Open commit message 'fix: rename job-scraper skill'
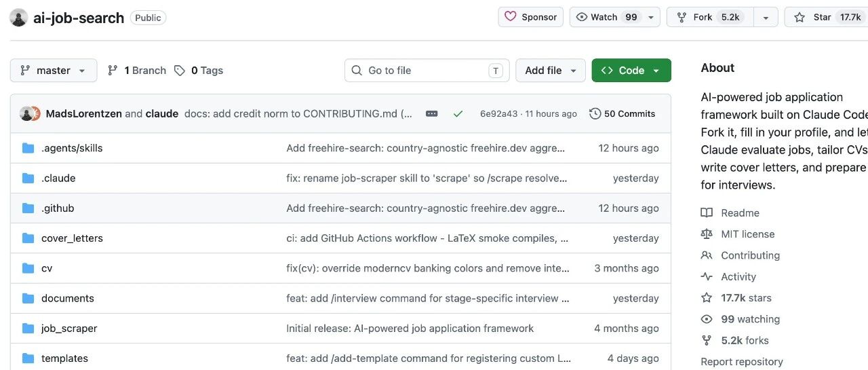The width and height of the screenshot is (868, 370). pyautogui.click(x=427, y=178)
